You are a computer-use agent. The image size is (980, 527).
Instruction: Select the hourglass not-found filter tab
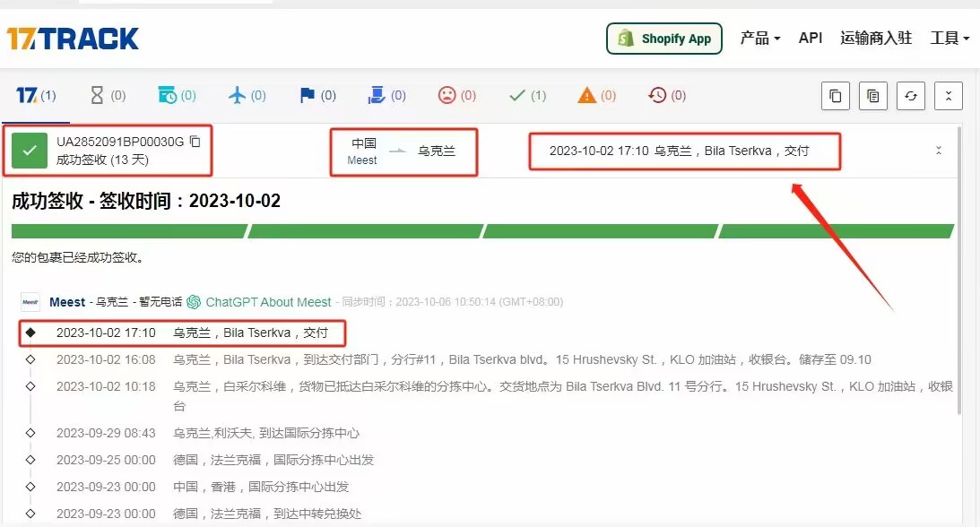[108, 96]
